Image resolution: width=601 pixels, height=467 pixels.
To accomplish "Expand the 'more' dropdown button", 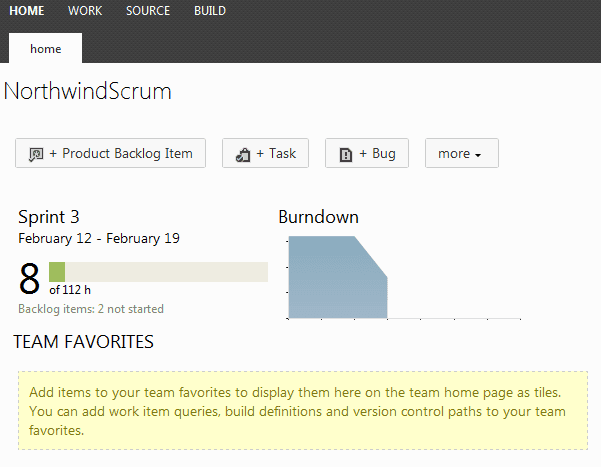I will [x=461, y=153].
